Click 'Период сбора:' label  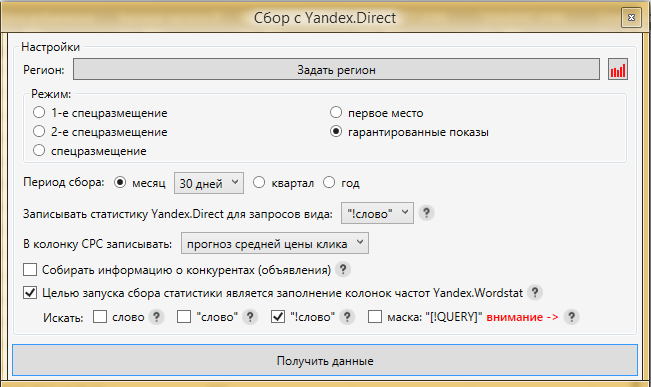tap(64, 182)
